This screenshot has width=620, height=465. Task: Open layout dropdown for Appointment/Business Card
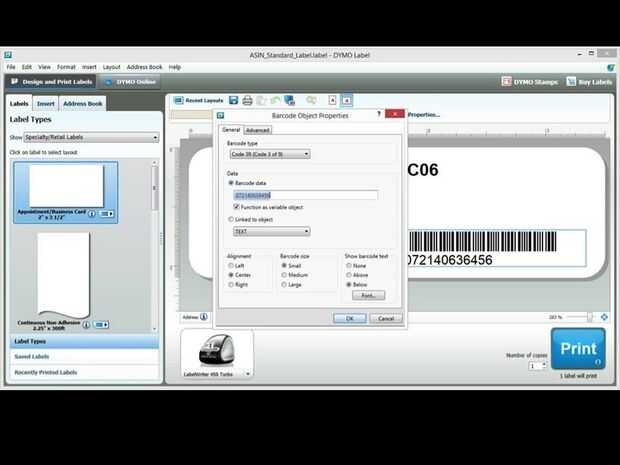click(106, 214)
